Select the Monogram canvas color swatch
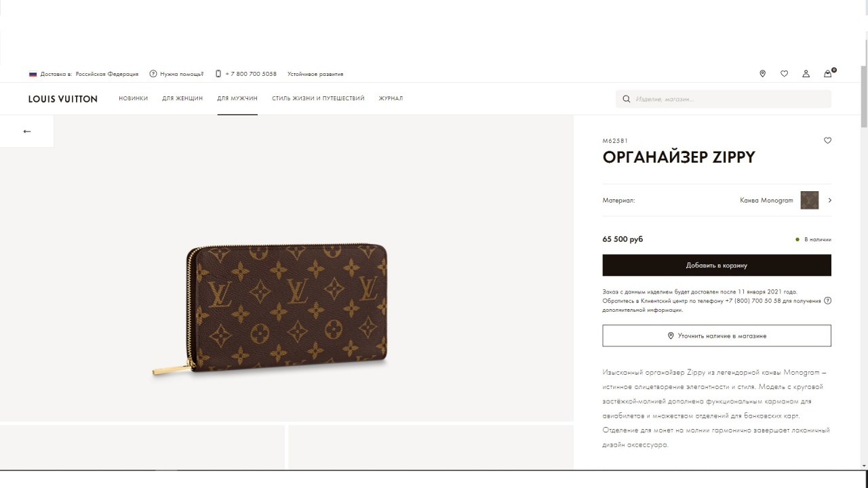 tap(810, 200)
